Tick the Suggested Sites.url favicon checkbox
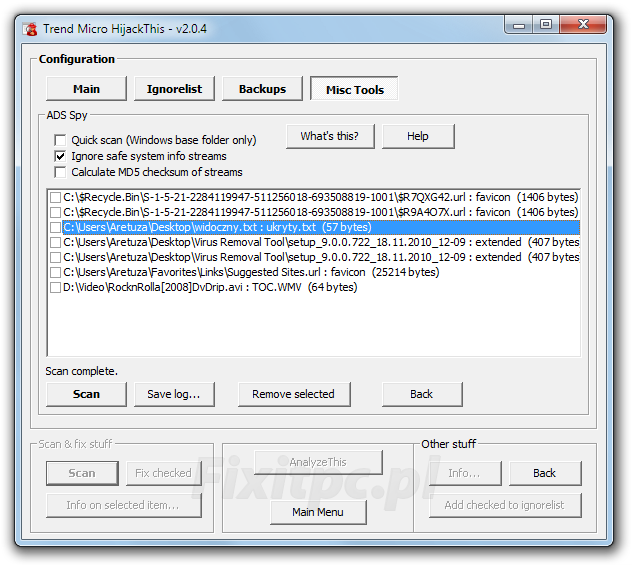Viewport: 632px width, 565px height. coord(55,272)
